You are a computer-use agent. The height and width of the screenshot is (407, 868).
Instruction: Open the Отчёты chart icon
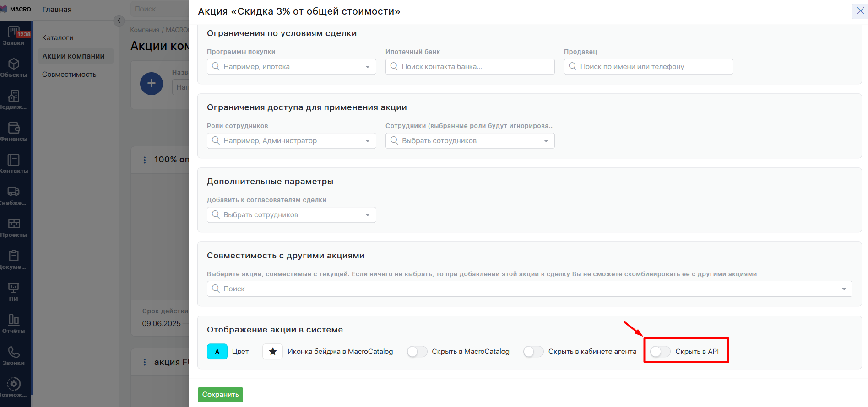tap(13, 323)
